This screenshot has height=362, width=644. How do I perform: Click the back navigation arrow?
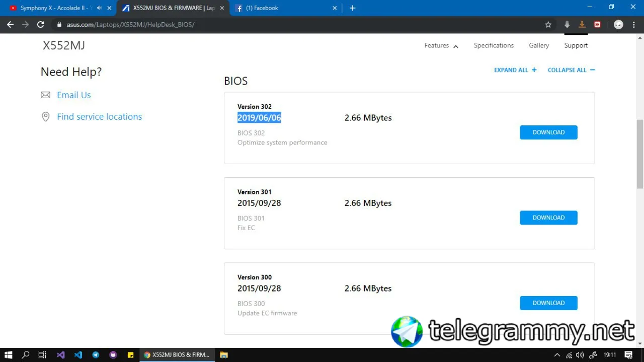point(11,25)
